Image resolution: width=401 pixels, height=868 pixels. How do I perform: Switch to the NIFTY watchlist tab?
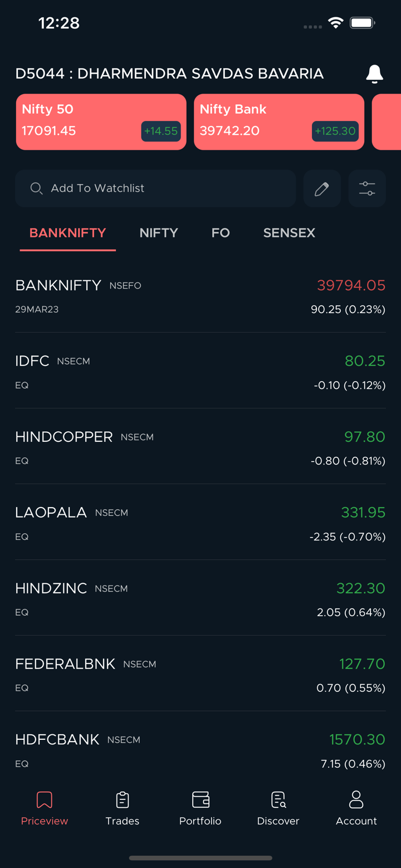159,233
